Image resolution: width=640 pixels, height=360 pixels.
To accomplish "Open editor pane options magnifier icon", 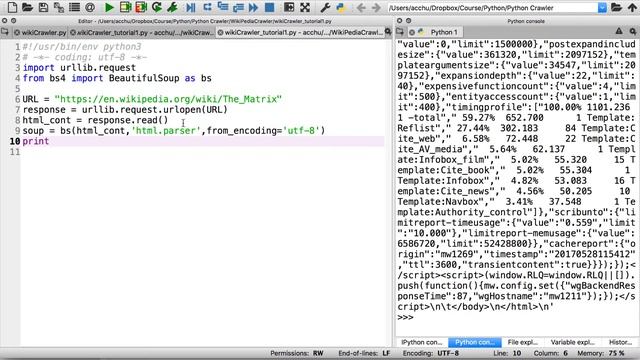I will click(x=388, y=31).
